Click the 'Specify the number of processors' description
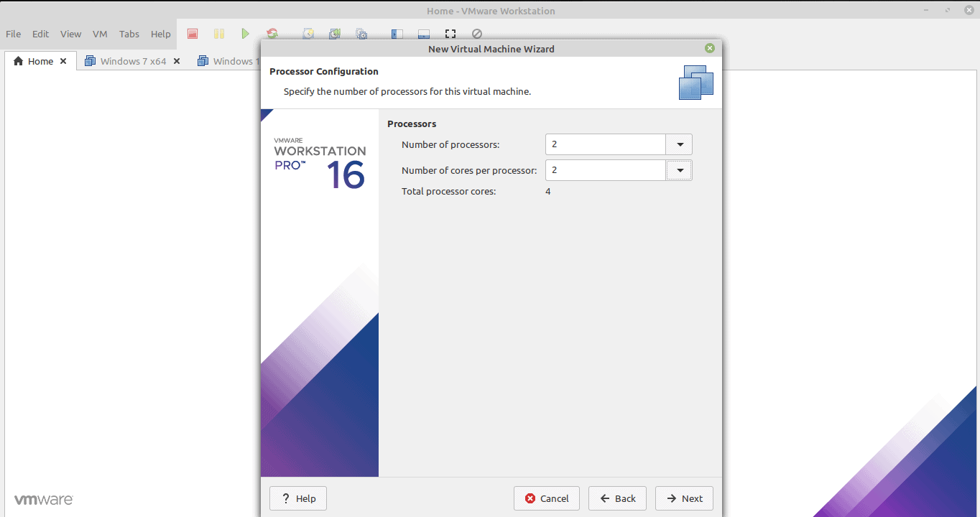This screenshot has width=980, height=517. tap(407, 91)
